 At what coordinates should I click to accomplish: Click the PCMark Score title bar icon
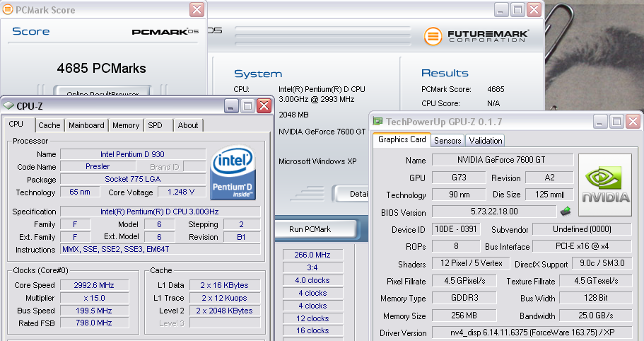7,9
